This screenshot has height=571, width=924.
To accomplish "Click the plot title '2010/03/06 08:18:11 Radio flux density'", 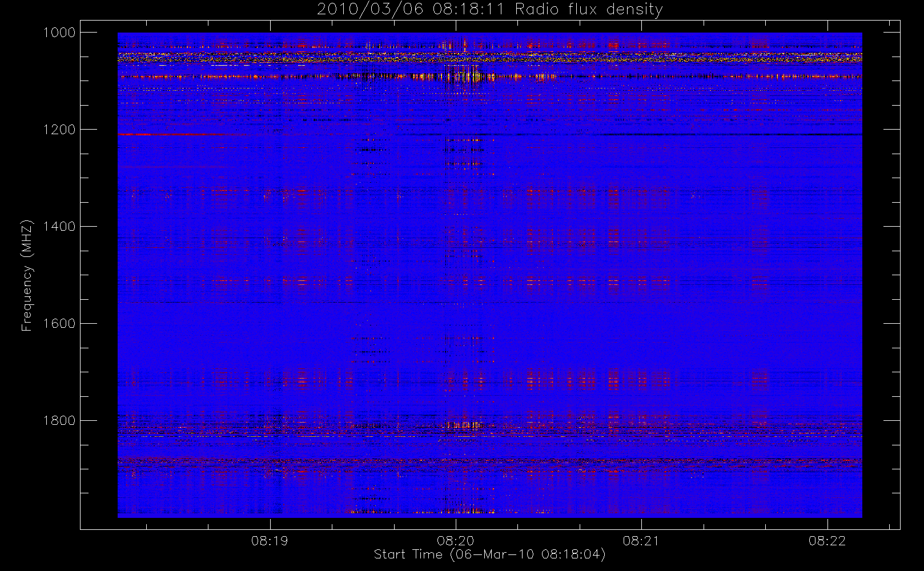I will [x=490, y=10].
